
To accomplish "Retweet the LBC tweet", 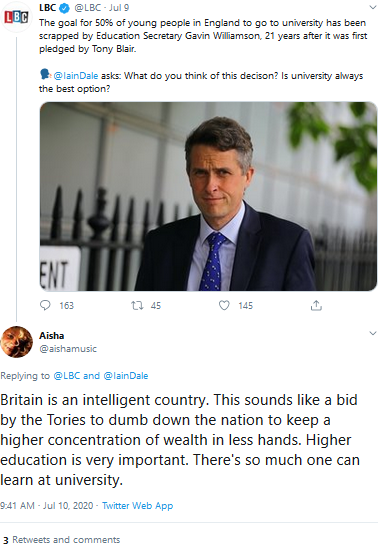I will [x=137, y=305].
